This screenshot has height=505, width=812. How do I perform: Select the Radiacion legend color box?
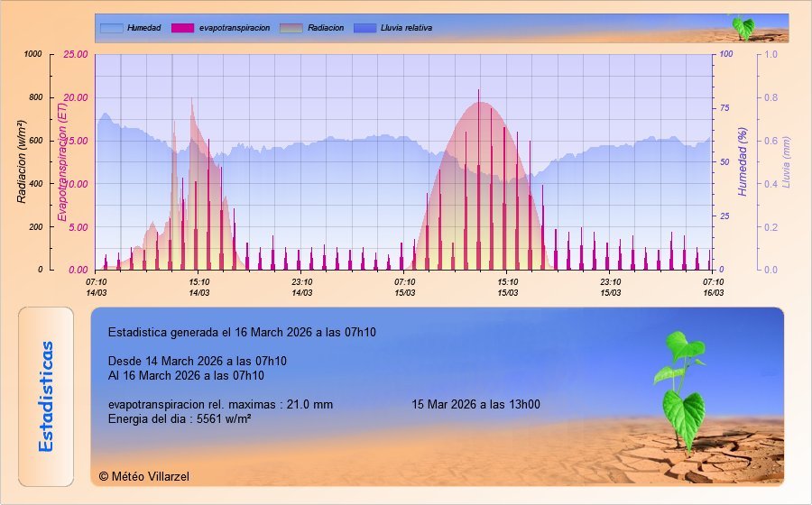(291, 28)
